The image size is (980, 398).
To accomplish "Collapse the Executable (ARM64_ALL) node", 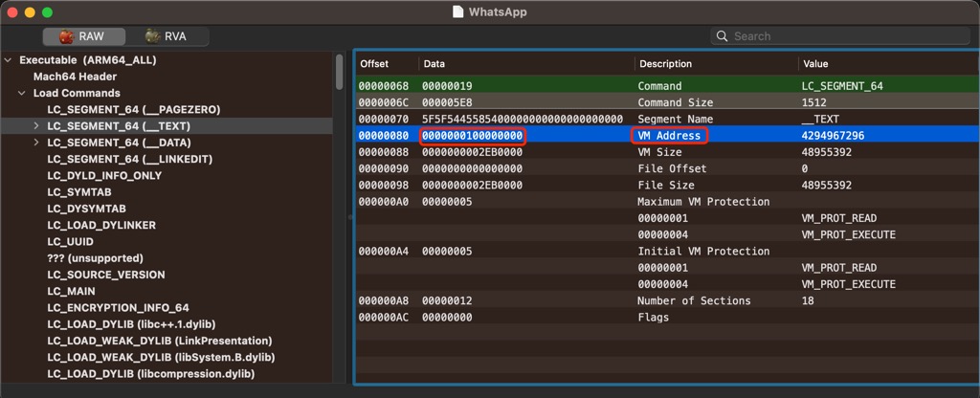I will pyautogui.click(x=8, y=60).
